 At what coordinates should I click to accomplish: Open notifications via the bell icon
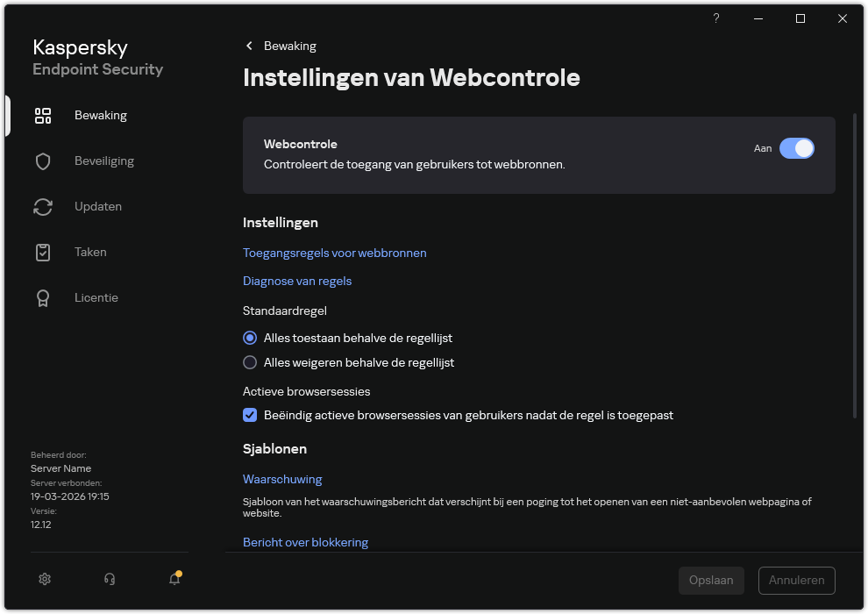174,579
